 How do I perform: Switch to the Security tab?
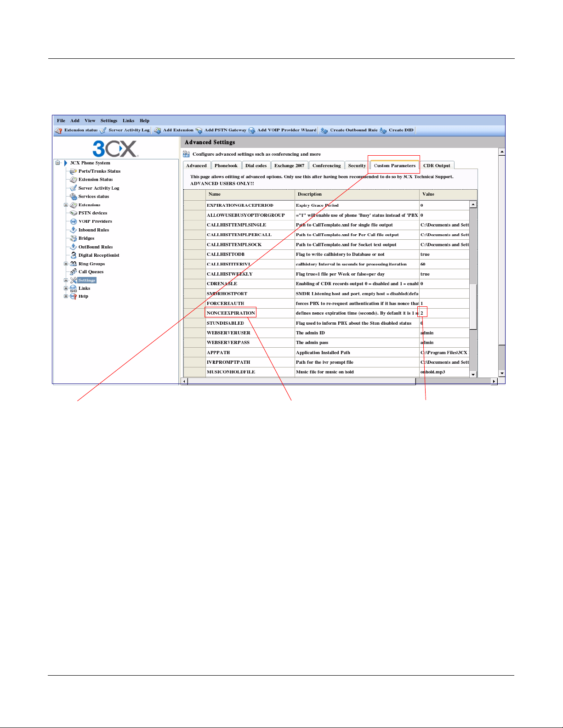(x=357, y=165)
